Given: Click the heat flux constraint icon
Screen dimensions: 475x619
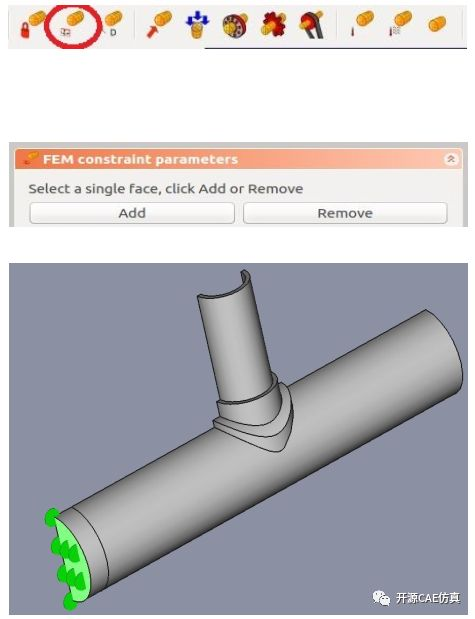Looking at the screenshot, I should pos(400,24).
